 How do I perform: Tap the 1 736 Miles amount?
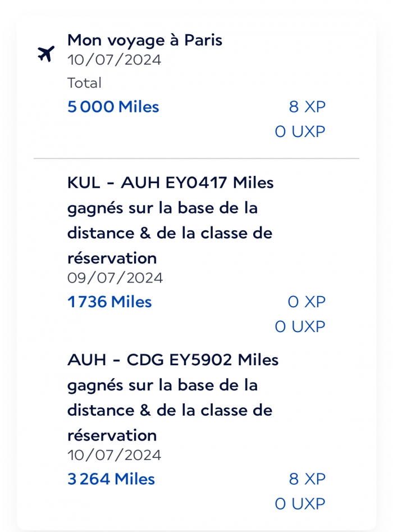[x=109, y=302]
